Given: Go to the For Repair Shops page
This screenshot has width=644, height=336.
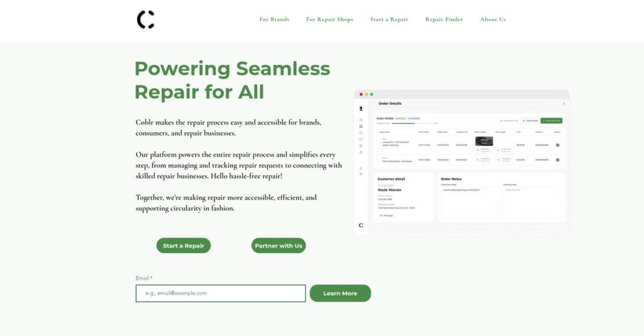Looking at the screenshot, I should 330,20.
